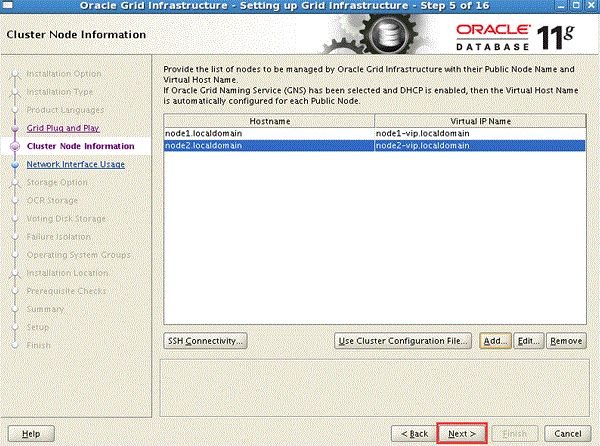
Task: Click the Next button
Action: (462, 433)
